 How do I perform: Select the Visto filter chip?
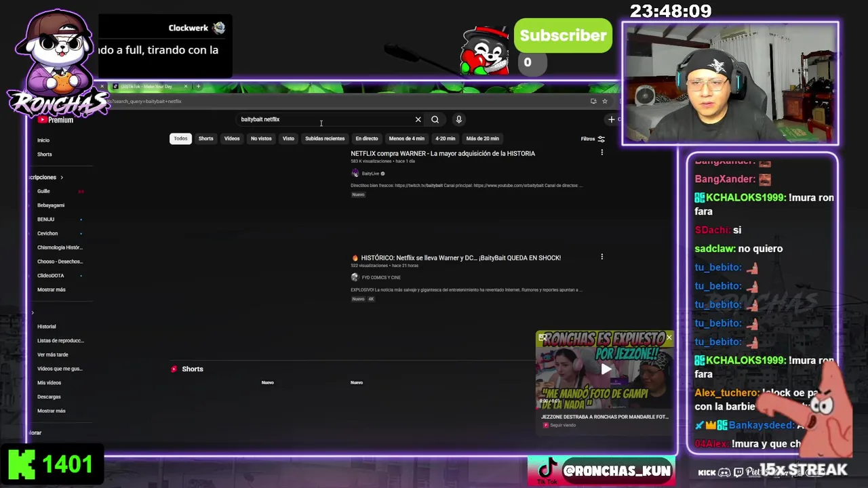click(288, 138)
